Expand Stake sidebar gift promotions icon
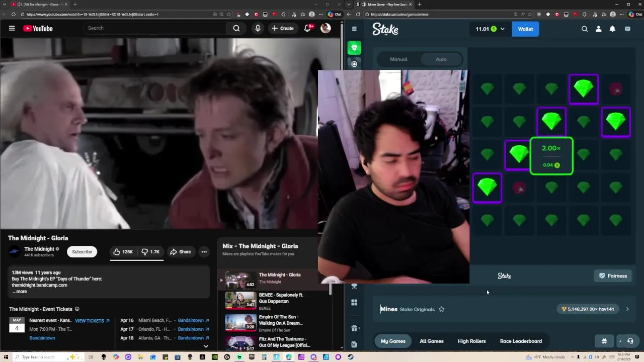 (354, 328)
